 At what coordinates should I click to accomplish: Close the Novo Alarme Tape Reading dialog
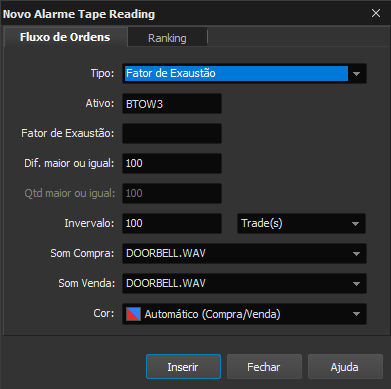pos(376,13)
